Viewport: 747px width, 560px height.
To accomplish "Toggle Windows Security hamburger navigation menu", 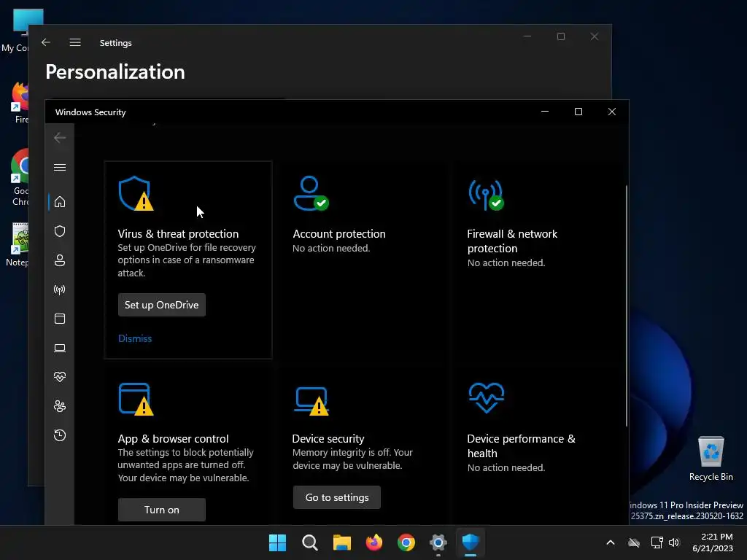I will point(60,167).
